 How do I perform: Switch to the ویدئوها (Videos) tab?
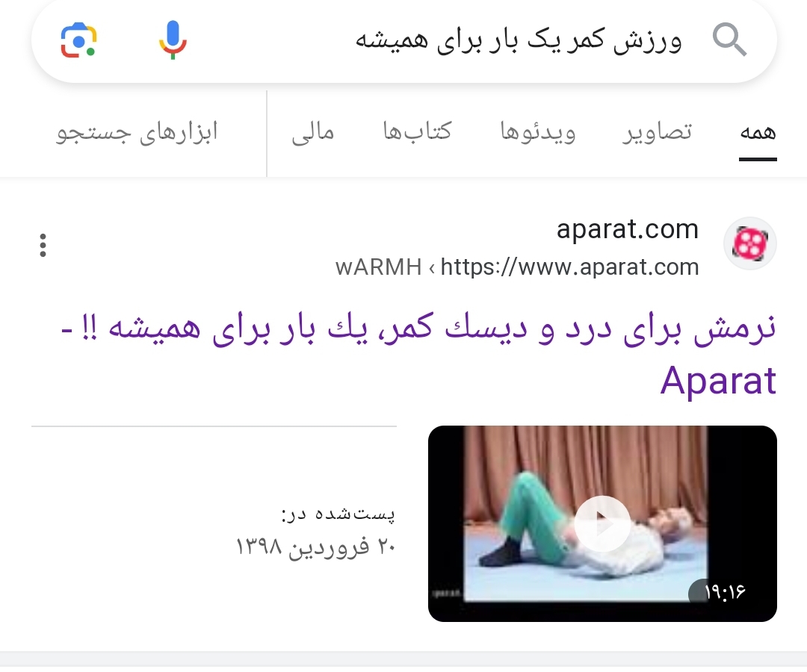pos(538,133)
